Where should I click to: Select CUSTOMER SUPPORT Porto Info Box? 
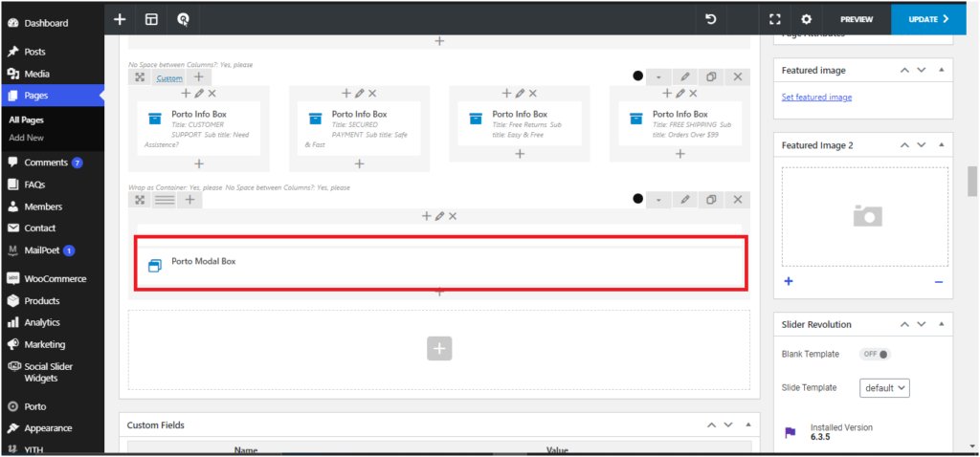click(199, 129)
